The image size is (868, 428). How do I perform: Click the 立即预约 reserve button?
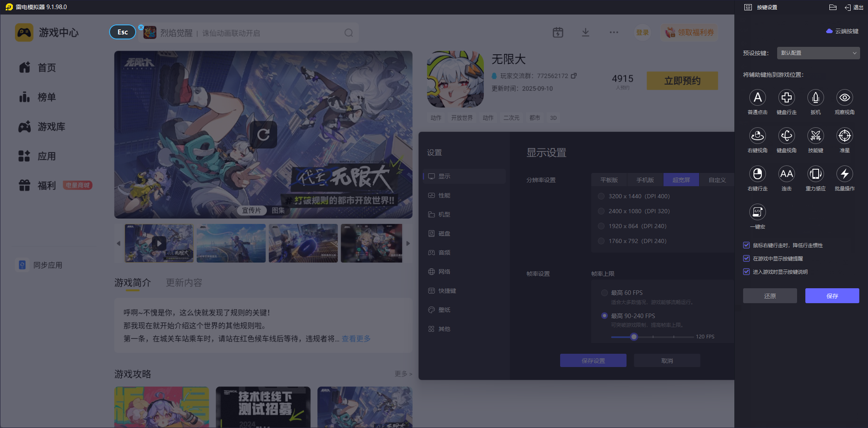tap(683, 81)
